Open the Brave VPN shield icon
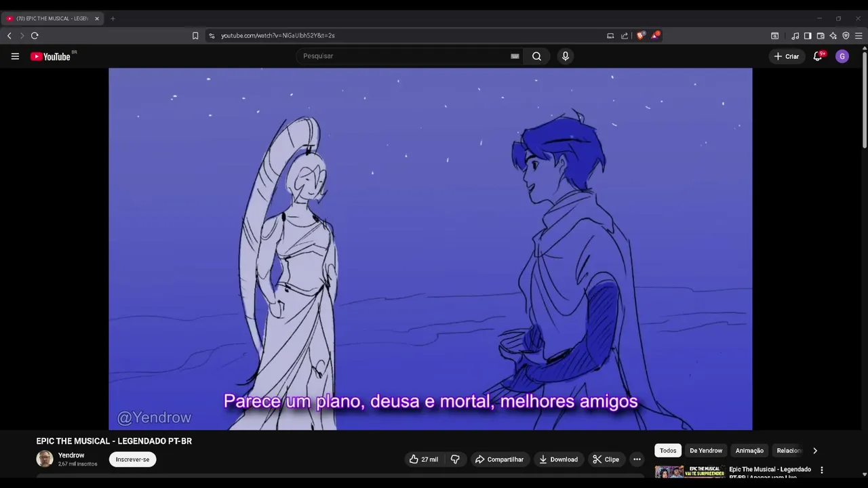This screenshot has height=488, width=868. point(846,36)
